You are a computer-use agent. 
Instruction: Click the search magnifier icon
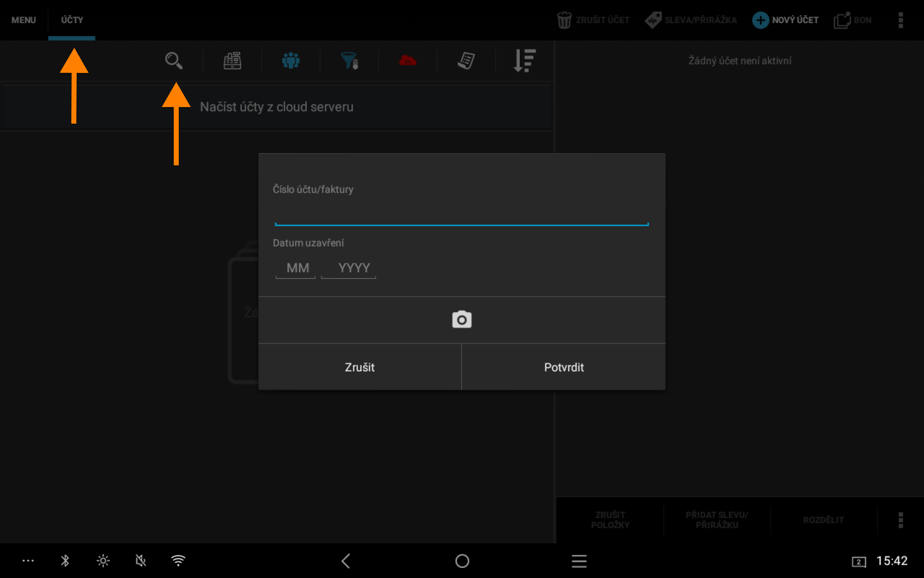pos(174,61)
